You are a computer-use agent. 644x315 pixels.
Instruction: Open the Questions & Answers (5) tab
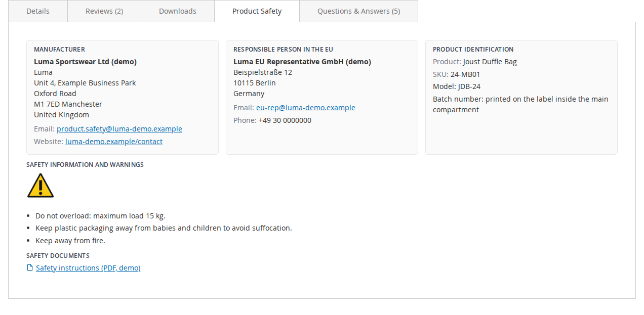[359, 11]
